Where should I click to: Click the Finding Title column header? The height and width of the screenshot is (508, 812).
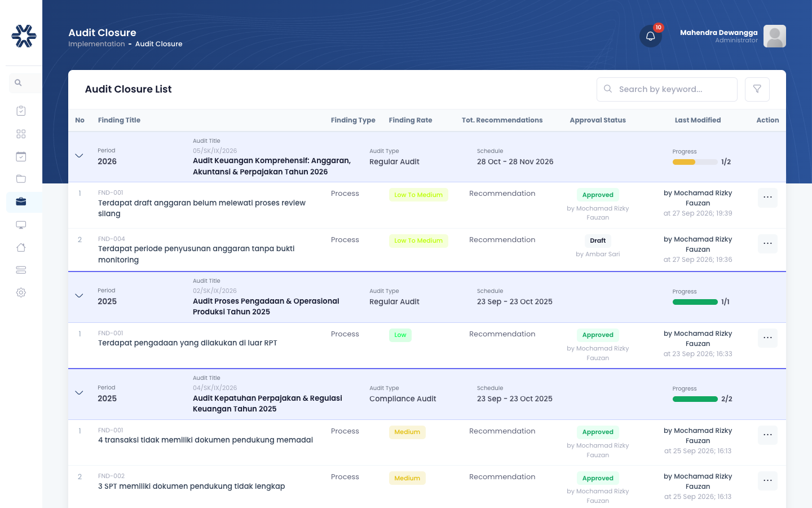pyautogui.click(x=119, y=120)
